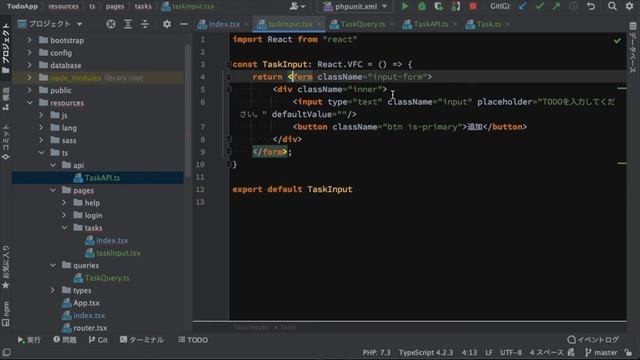Image resolution: width=640 pixels, height=360 pixels.
Task: Click the resources breadcrumb in navigation bar
Action: pos(63,6)
